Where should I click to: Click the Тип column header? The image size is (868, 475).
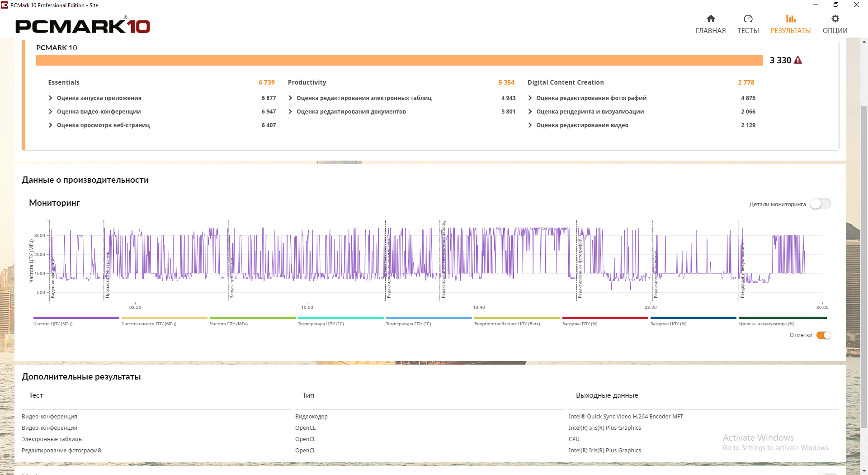[x=308, y=395]
